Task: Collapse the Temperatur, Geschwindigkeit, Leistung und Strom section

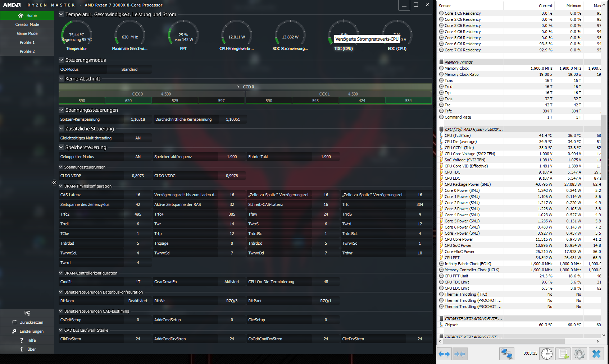Action: 61,14
